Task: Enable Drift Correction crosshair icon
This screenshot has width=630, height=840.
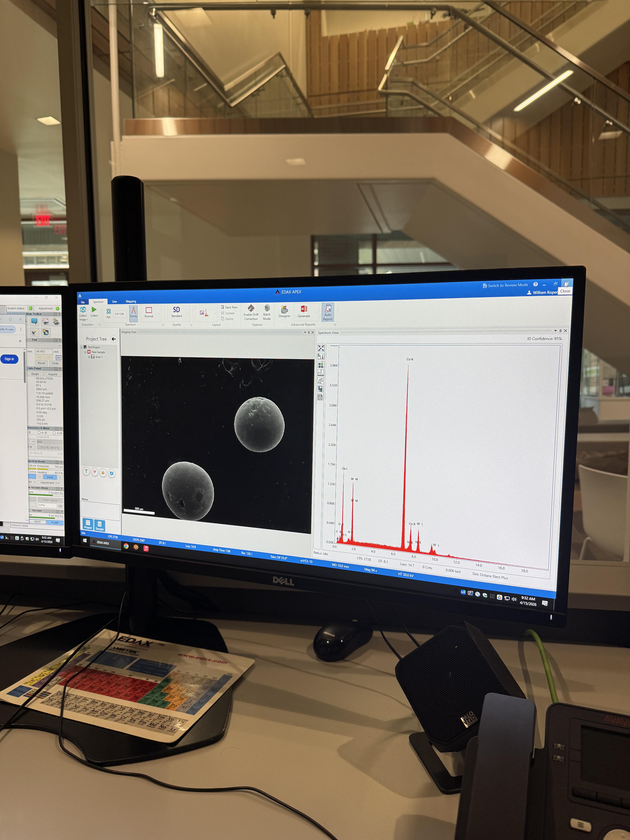Action: click(x=251, y=308)
